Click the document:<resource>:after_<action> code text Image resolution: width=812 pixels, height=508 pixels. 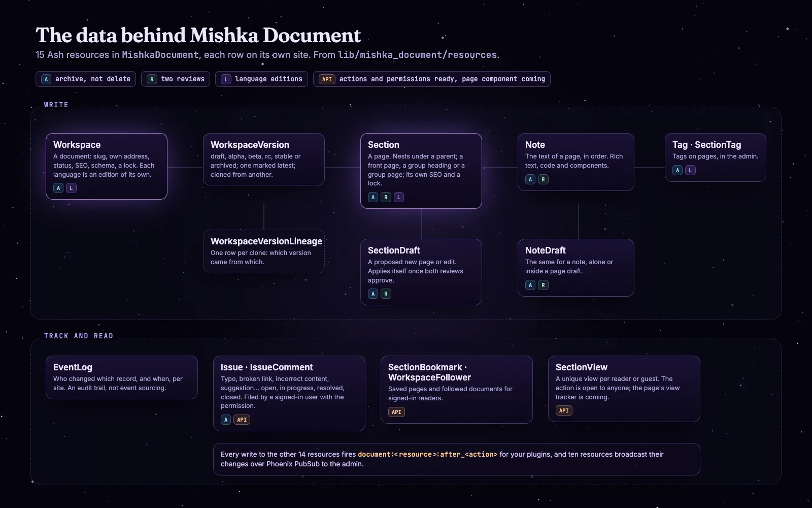pos(427,454)
